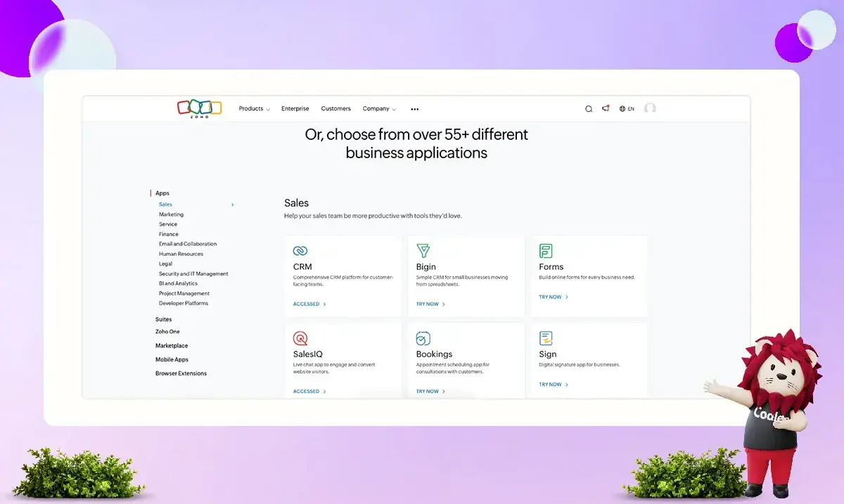Viewport: 844px width, 504px height.
Task: Expand the Products dropdown menu
Action: 254,109
